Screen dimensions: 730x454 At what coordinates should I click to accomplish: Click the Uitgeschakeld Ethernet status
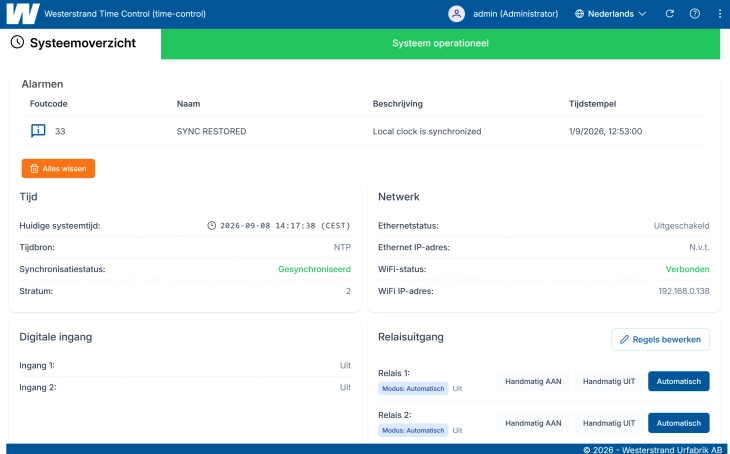tap(682, 226)
